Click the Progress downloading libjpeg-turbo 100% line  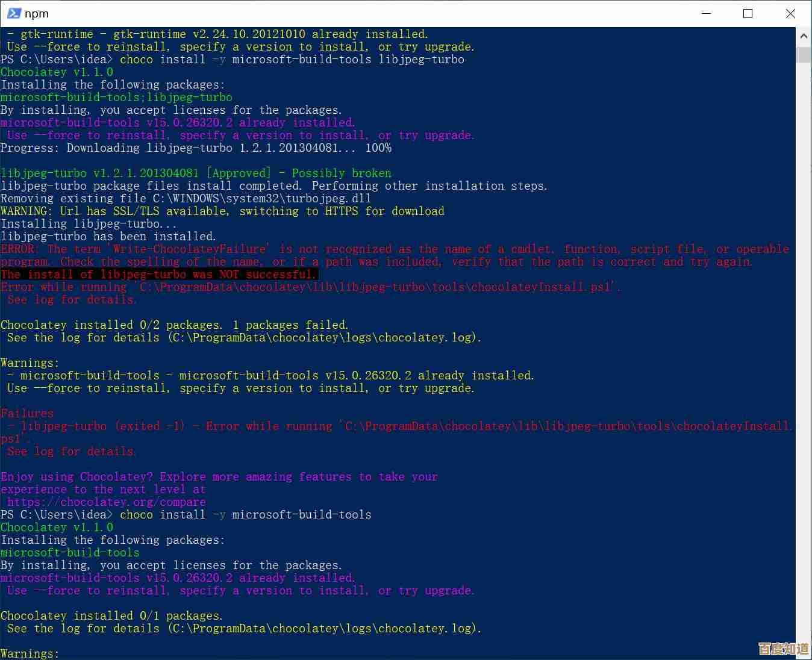pos(196,148)
